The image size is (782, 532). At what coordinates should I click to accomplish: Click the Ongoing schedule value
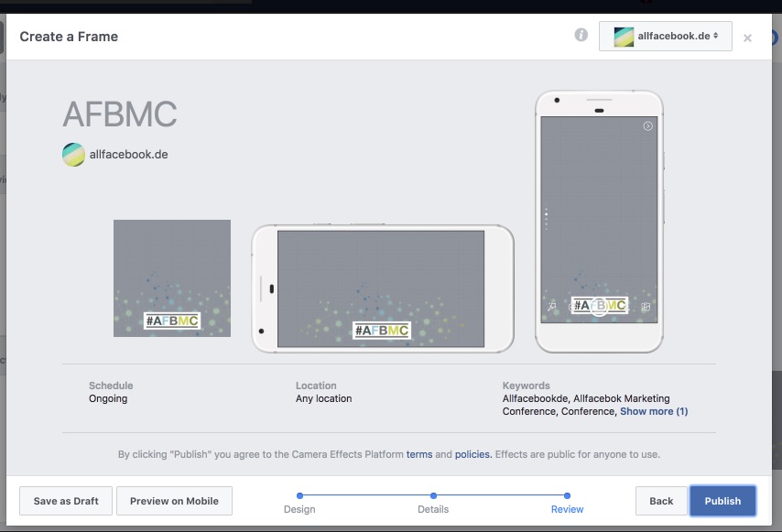click(x=108, y=398)
